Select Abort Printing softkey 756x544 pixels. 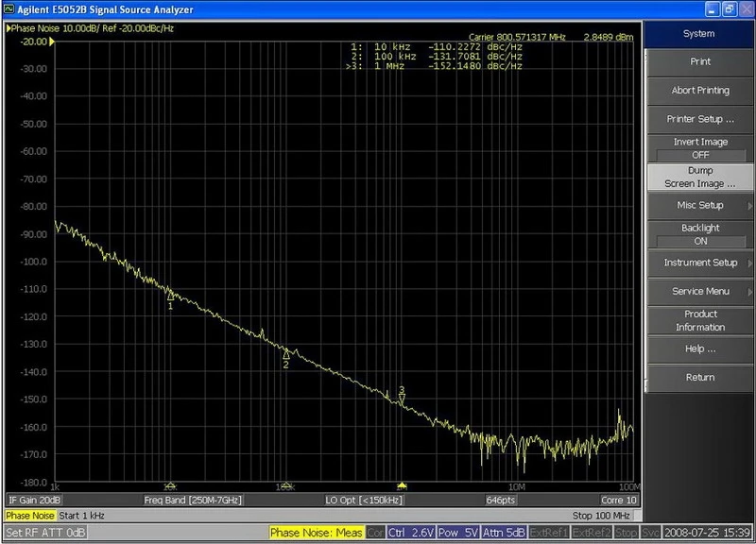700,91
